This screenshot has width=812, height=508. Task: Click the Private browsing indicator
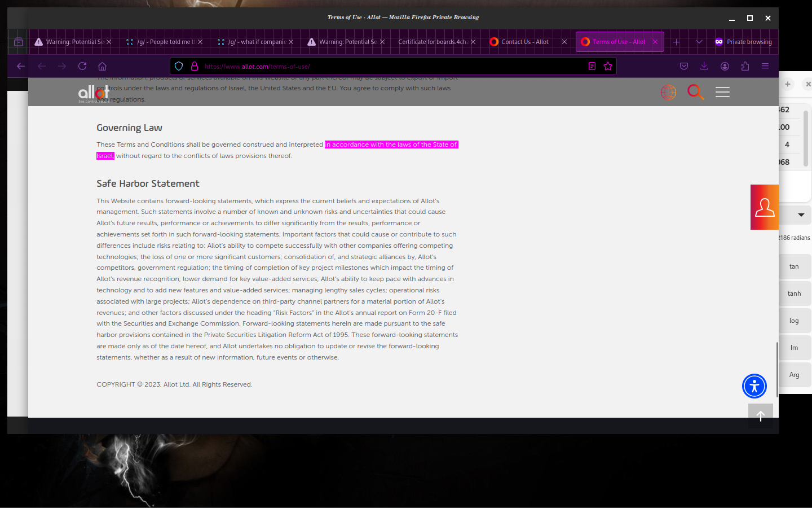[x=743, y=42]
